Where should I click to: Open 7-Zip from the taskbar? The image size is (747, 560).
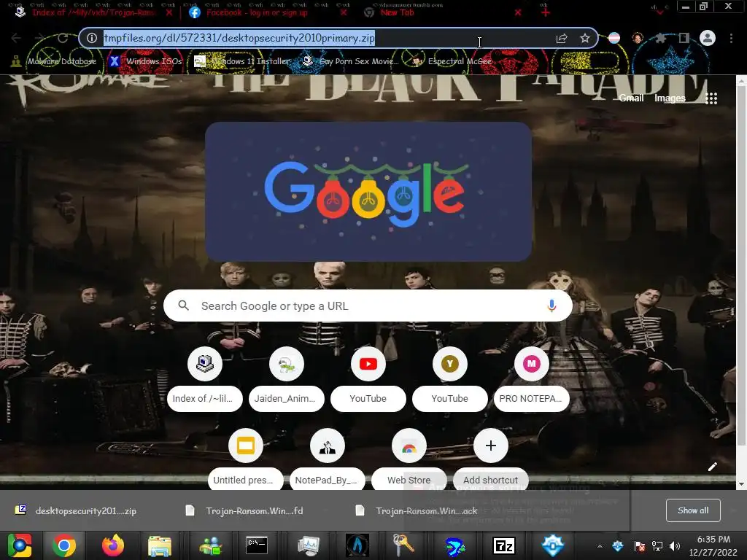(504, 545)
